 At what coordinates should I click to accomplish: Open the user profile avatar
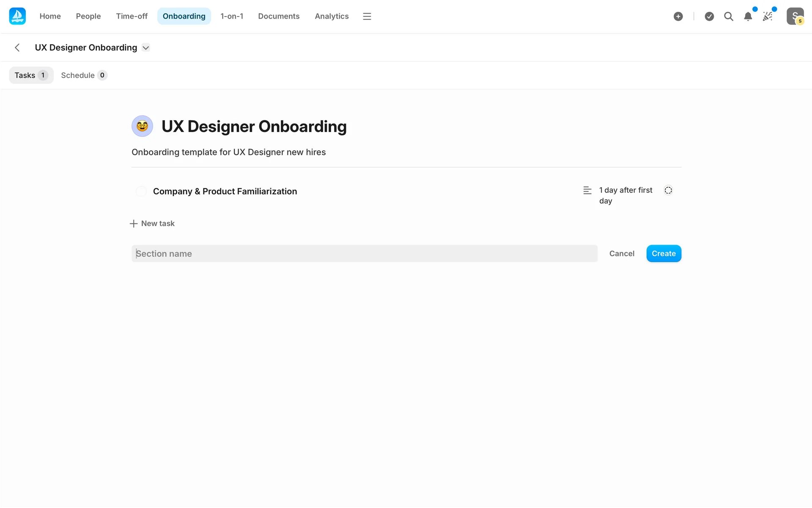795,17
